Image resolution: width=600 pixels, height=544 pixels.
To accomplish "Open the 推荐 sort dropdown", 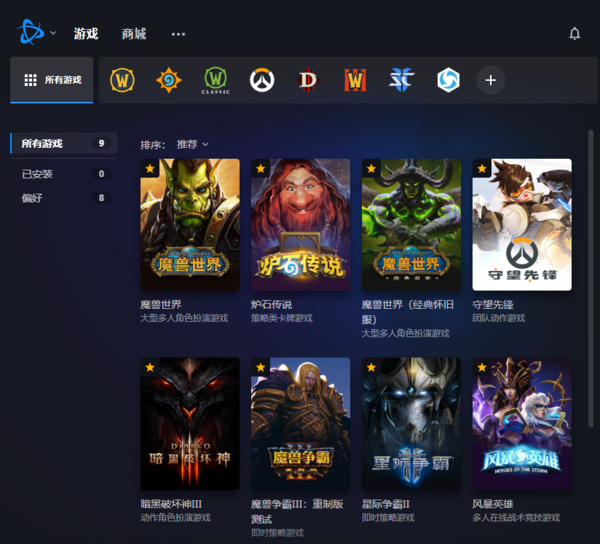I will coord(192,144).
